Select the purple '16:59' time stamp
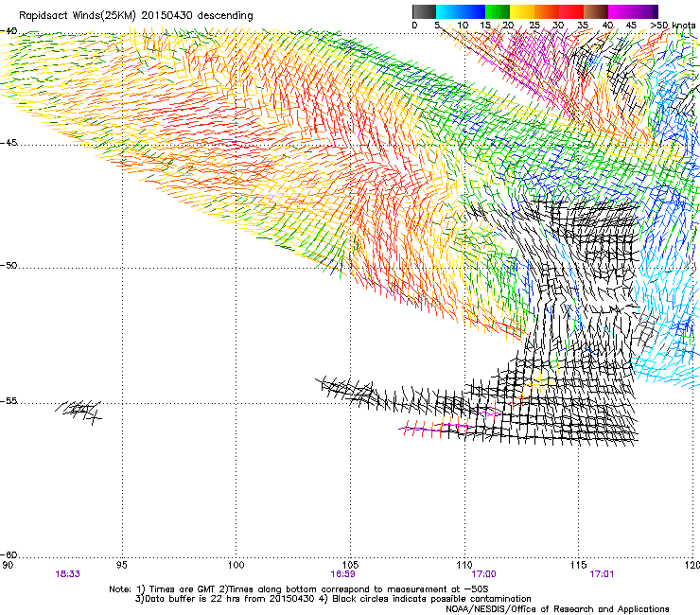700x615 pixels. click(x=342, y=574)
